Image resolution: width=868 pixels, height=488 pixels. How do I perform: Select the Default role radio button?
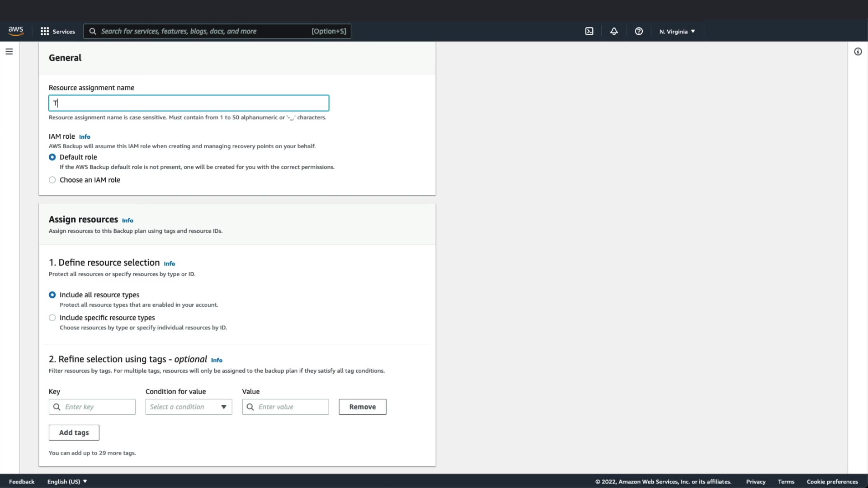[52, 157]
